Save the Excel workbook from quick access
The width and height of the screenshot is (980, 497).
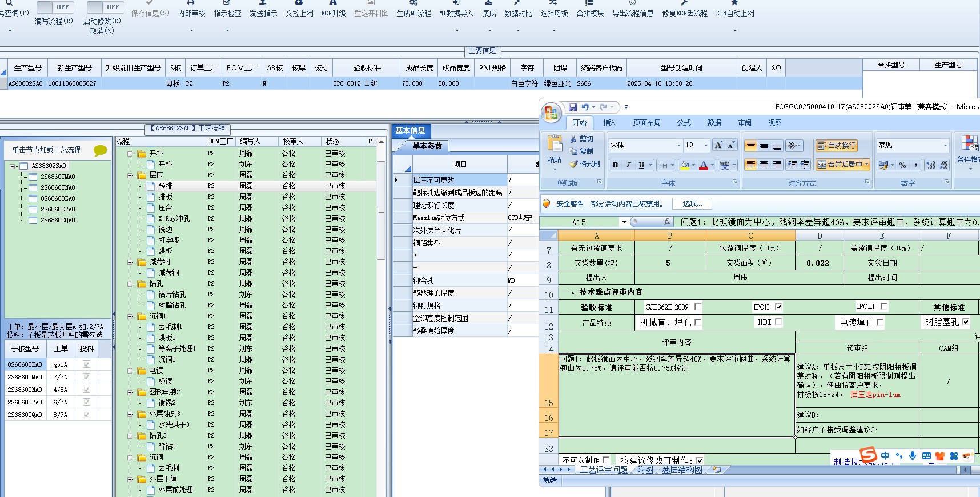(x=573, y=107)
